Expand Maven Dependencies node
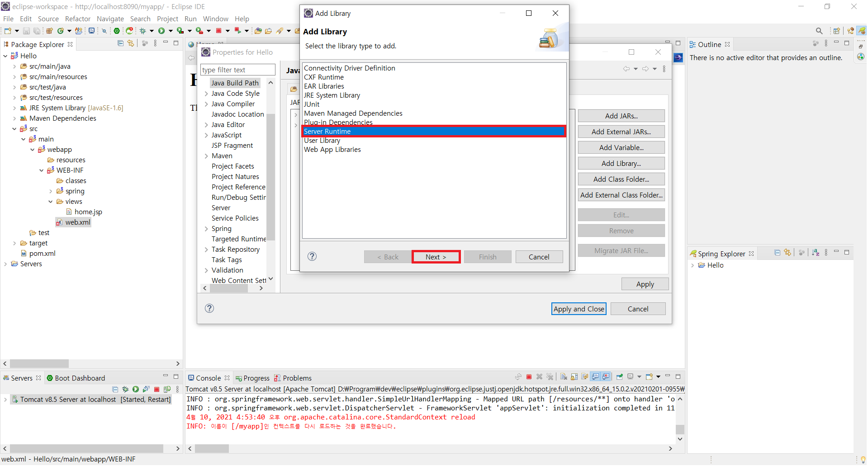Image resolution: width=868 pixels, height=466 pixels. 14,118
